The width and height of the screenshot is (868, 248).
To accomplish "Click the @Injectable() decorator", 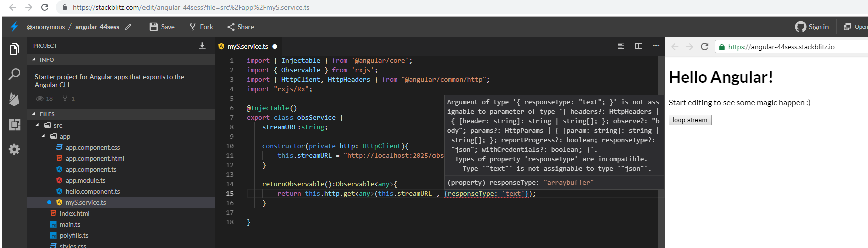I will (271, 108).
